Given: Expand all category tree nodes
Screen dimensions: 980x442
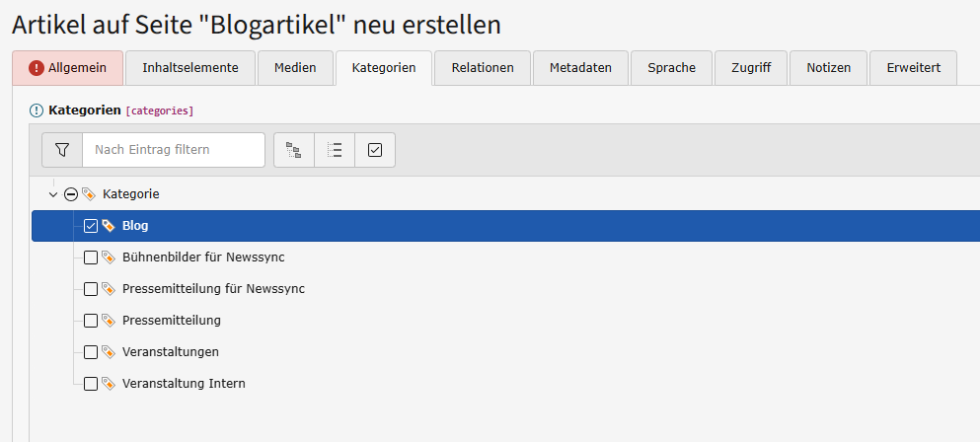Looking at the screenshot, I should tap(294, 150).
